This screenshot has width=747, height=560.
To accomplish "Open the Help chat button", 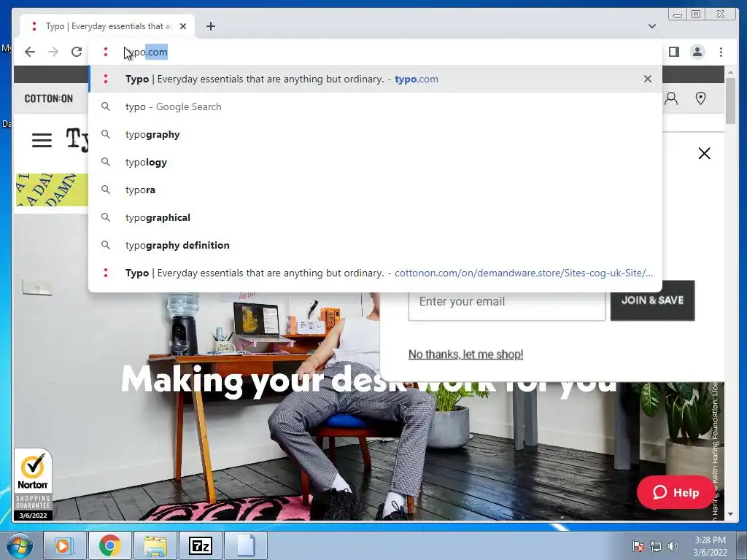I will point(676,492).
